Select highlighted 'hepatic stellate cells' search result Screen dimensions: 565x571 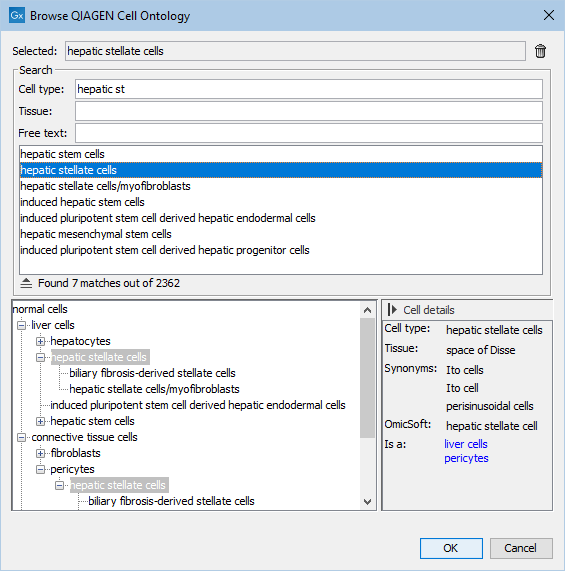(281, 170)
